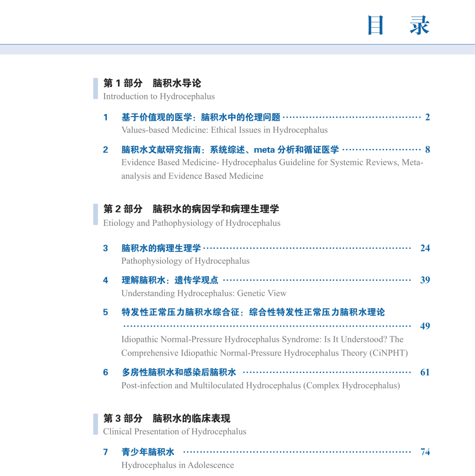Image resolution: width=475 pixels, height=476 pixels.
Task: Click chapter number 3 beside 脑积水的病理生理学
Action: pos(106,249)
